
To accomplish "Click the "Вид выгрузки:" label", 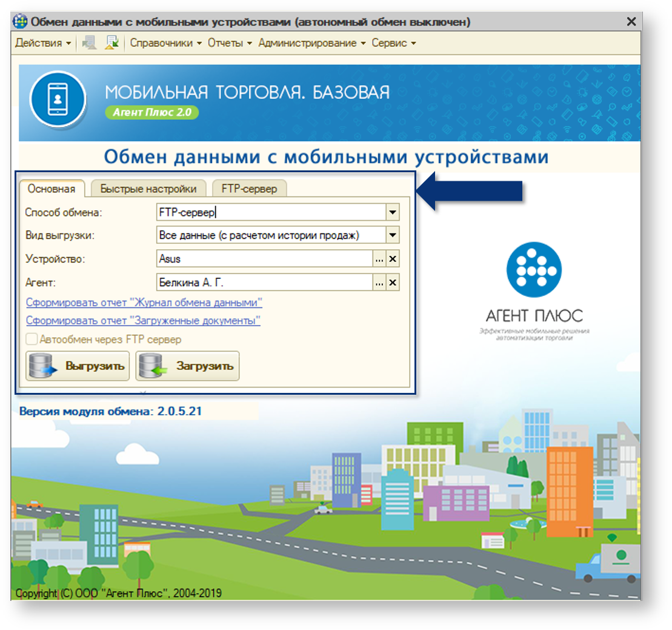I will [x=60, y=235].
